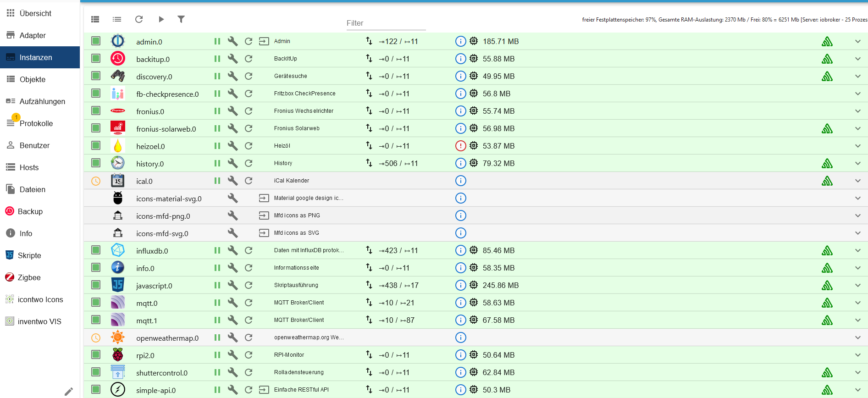Screen dimensions: 868x398
Task: Open wrench settings for icons-material-svg.0
Action: click(x=233, y=198)
